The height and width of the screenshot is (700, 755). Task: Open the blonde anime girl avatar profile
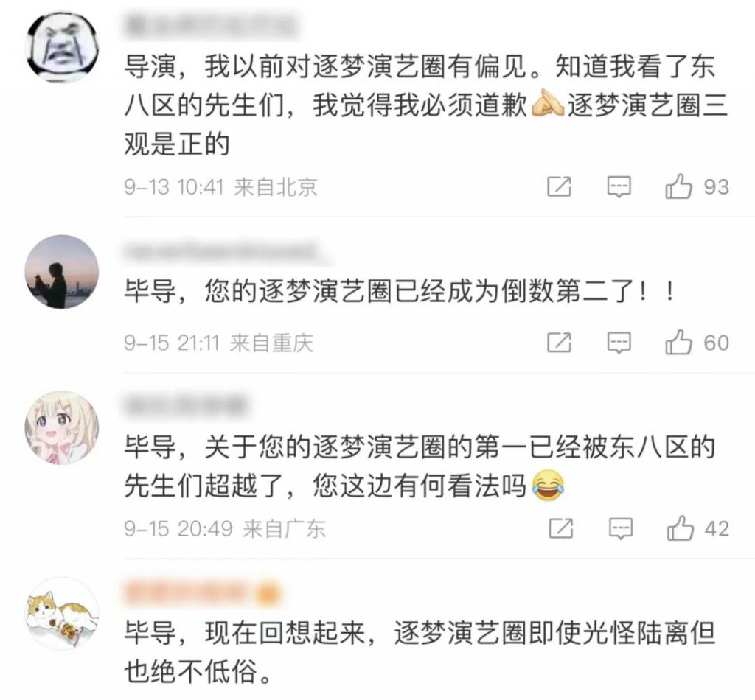(62, 427)
